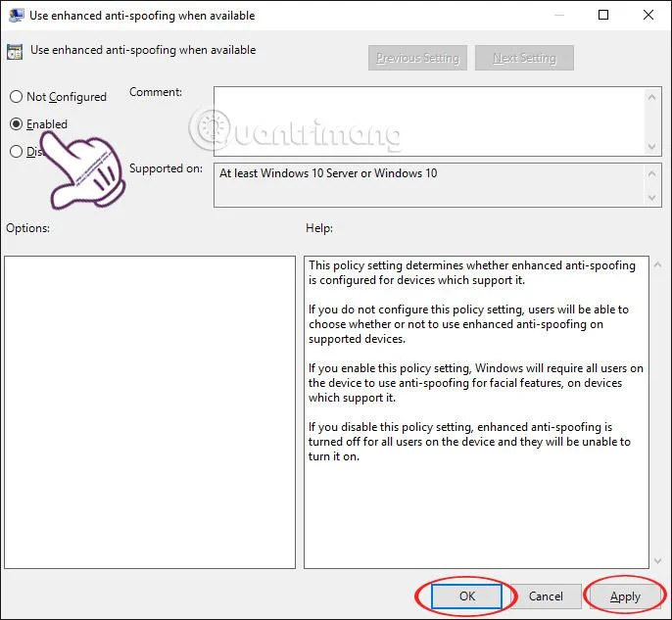The width and height of the screenshot is (672, 620).
Task: Confirm with the OK button
Action: (x=466, y=596)
